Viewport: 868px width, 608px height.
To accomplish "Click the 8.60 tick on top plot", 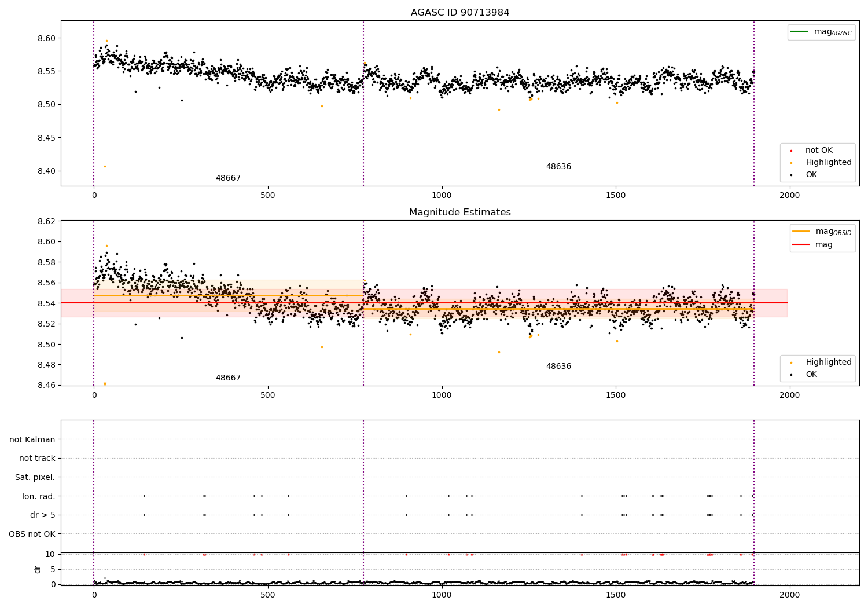I will 46,38.
